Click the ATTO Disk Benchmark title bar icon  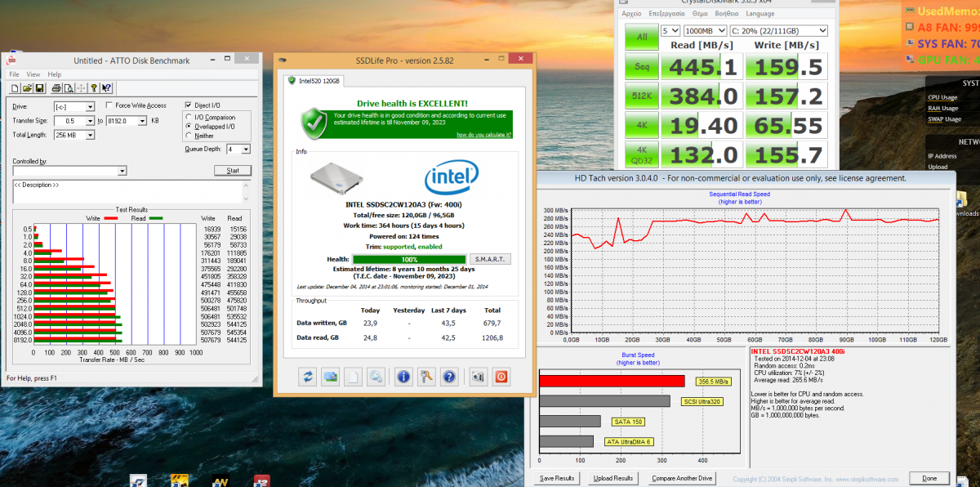pos(11,60)
